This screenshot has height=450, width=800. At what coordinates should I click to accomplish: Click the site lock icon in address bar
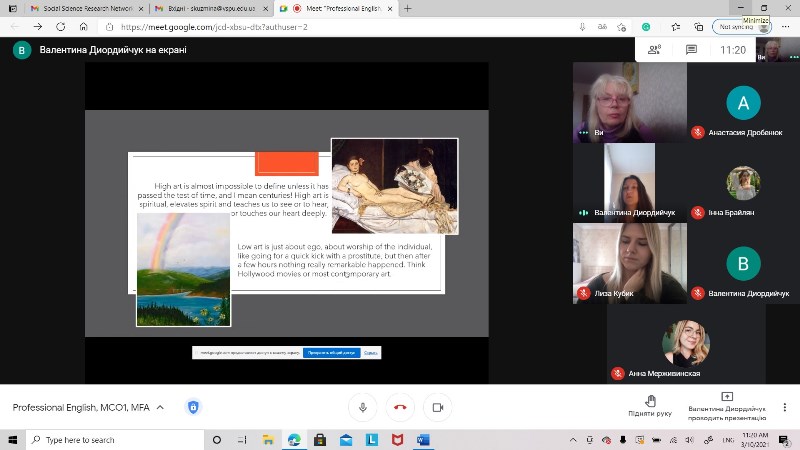[109, 27]
